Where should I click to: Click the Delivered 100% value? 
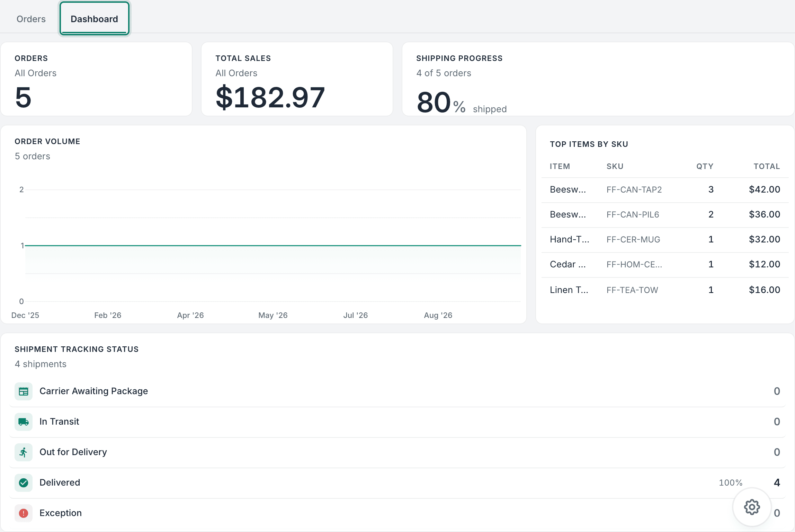click(x=731, y=482)
